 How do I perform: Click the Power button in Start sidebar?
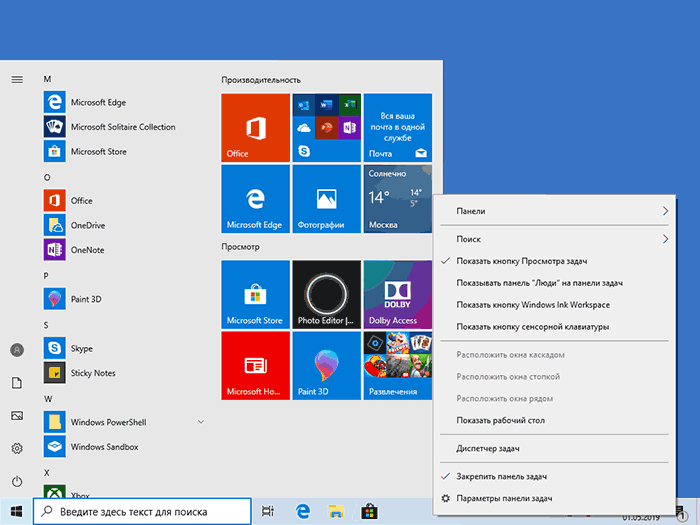tap(17, 481)
